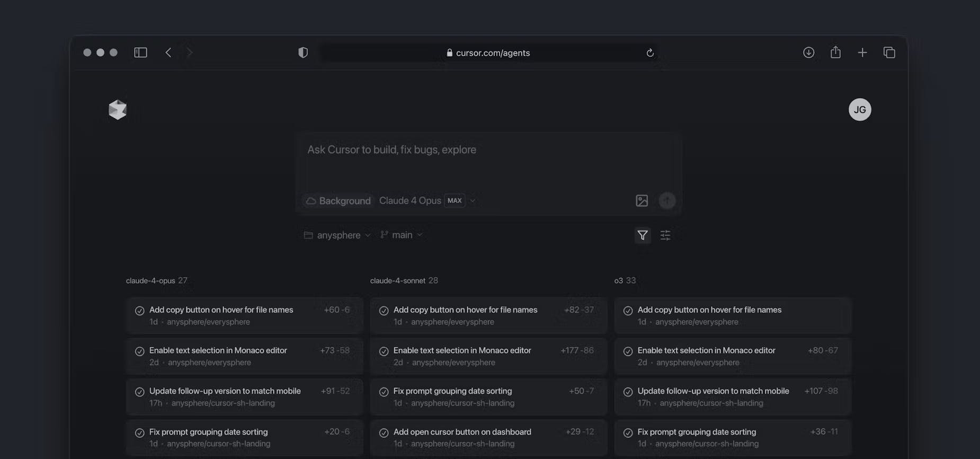Open o3 task Update follow-up version to match mobile
980x459 pixels.
pos(733,397)
